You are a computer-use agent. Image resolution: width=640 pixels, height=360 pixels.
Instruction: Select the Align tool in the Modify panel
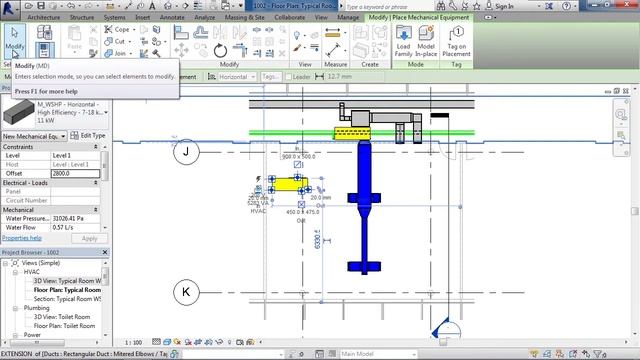tap(181, 32)
